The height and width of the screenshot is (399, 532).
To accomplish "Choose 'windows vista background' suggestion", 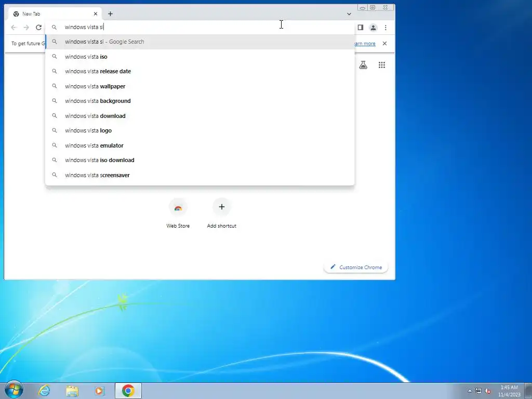I will (x=200, y=101).
